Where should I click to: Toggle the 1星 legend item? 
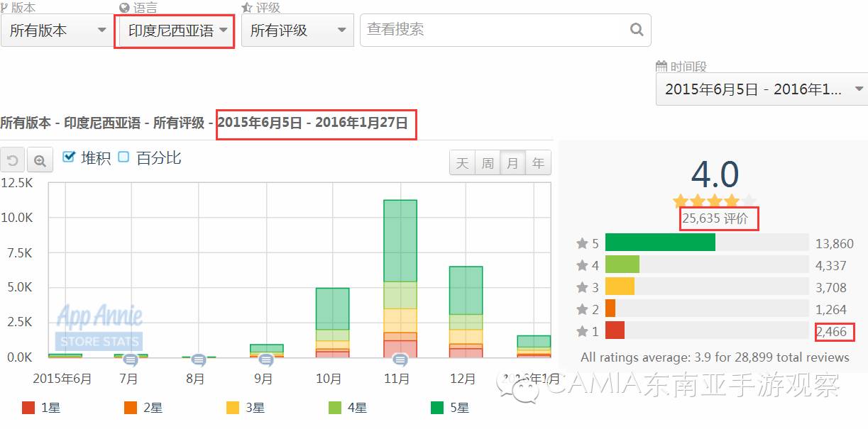pyautogui.click(x=42, y=408)
